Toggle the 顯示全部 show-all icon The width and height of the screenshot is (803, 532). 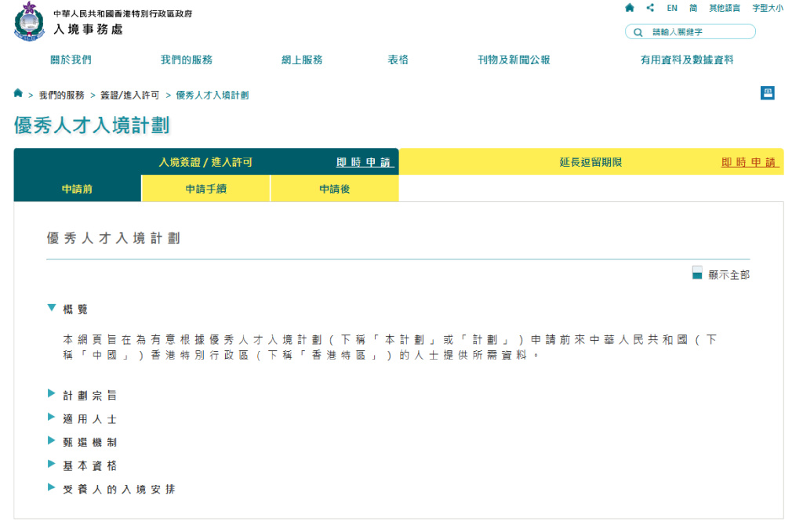[x=697, y=273]
